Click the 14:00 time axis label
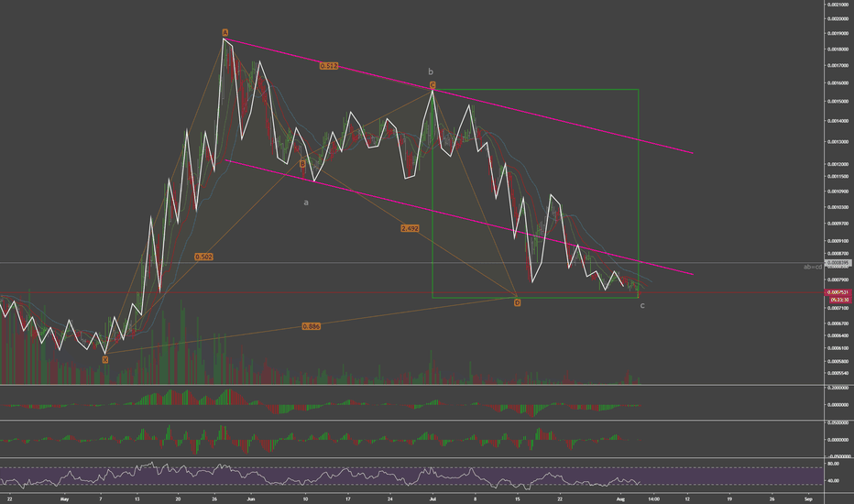Viewport: 854px width, 504px height. pyautogui.click(x=653, y=499)
